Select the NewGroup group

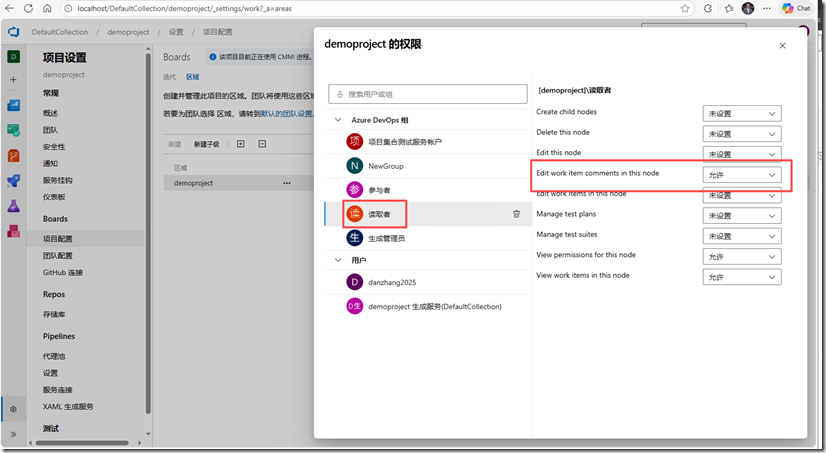point(428,166)
